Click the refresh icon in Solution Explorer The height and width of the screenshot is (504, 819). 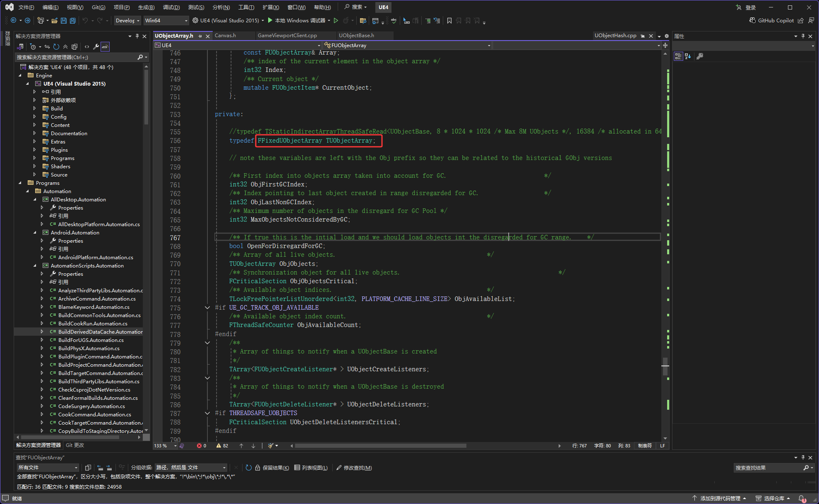[x=56, y=47]
